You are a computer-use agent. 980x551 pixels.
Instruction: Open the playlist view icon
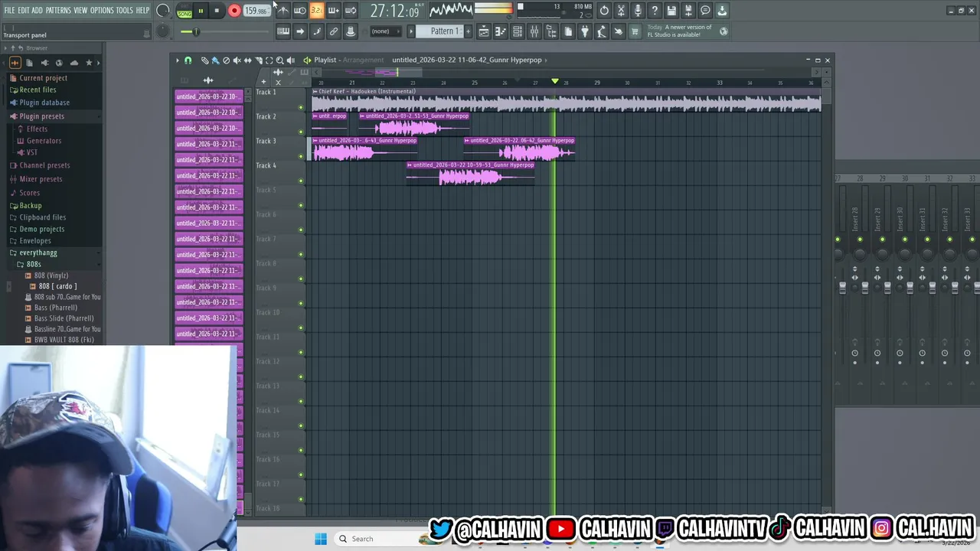coord(484,31)
